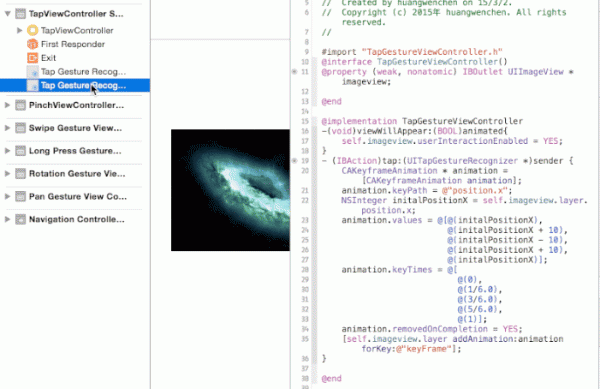
Task: Expand the Pan Gesture View Controller scene
Action: point(7,196)
